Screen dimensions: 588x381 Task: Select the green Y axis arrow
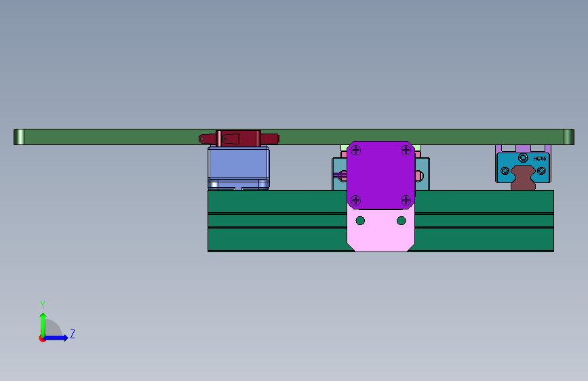pyautogui.click(x=43, y=324)
